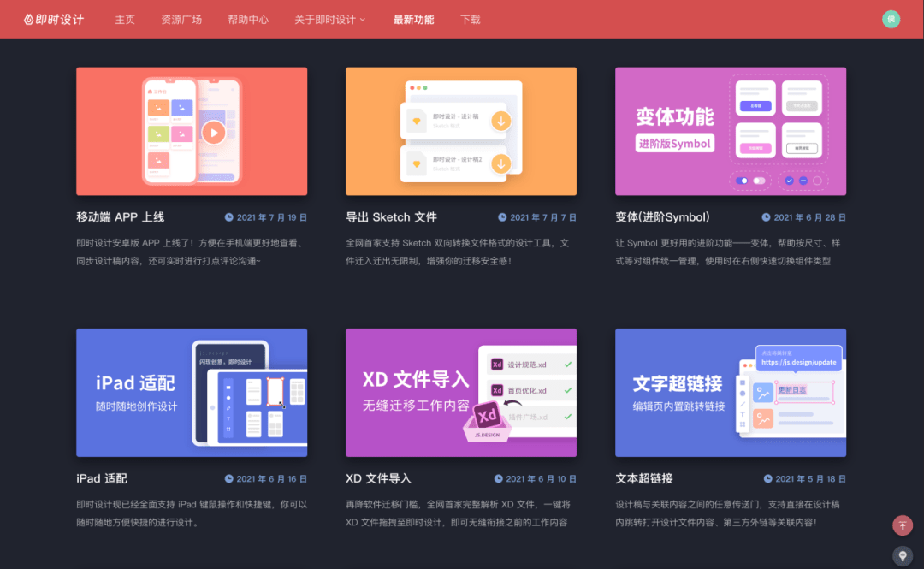Click the 让 Symbol 更好用的进阶功能 description
The image size is (924, 569).
[x=728, y=252]
